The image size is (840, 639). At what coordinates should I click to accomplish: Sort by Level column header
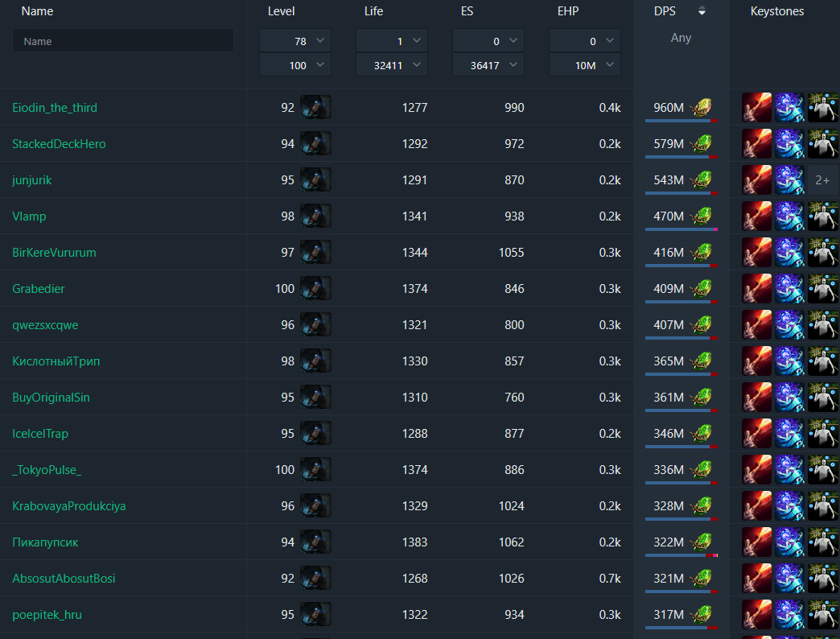click(x=282, y=11)
